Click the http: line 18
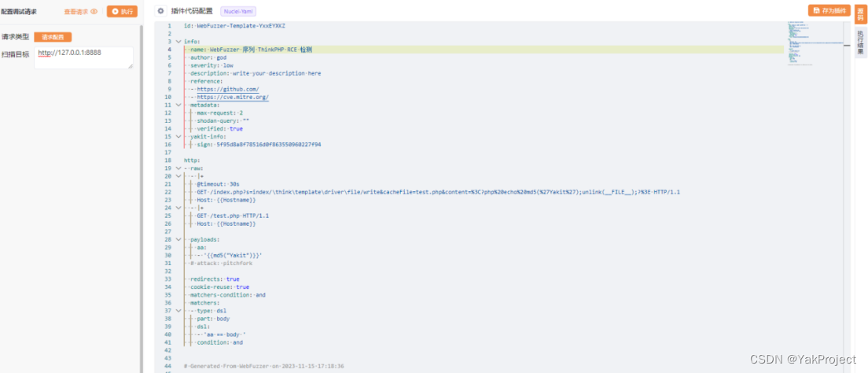This screenshot has width=868, height=373. (x=192, y=161)
